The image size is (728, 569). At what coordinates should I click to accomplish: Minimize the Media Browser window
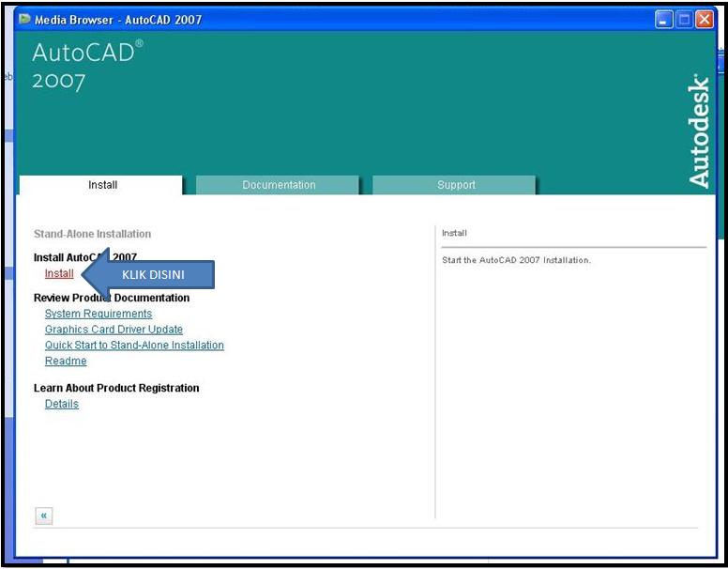tap(664, 20)
